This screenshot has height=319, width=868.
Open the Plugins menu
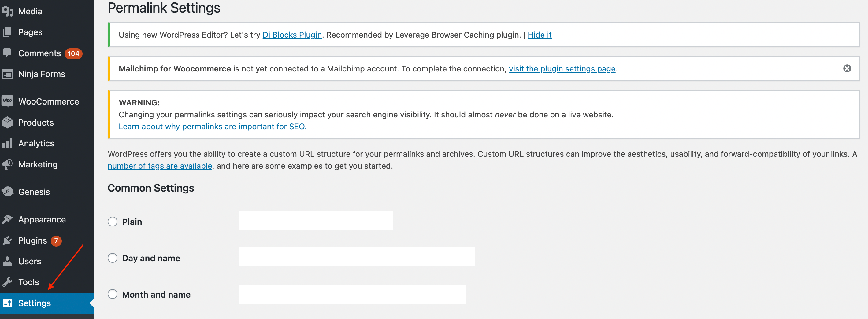click(x=47, y=240)
